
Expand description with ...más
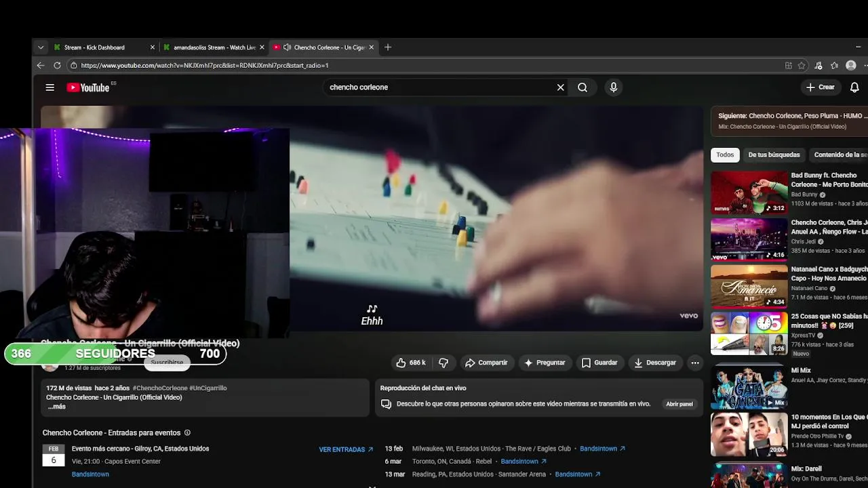tap(56, 407)
